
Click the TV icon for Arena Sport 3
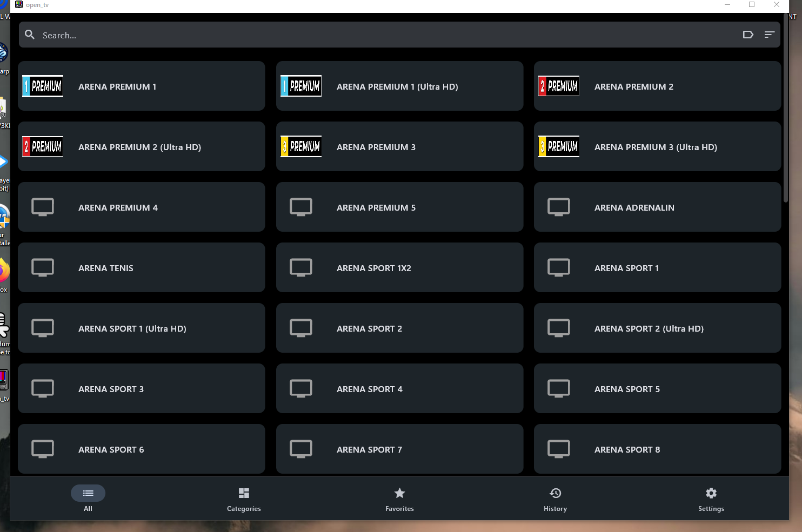coord(43,388)
